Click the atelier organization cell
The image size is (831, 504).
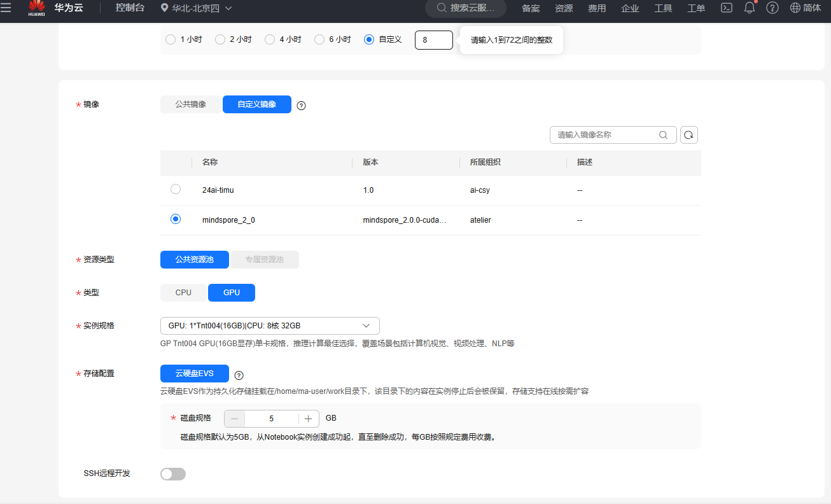(x=480, y=220)
